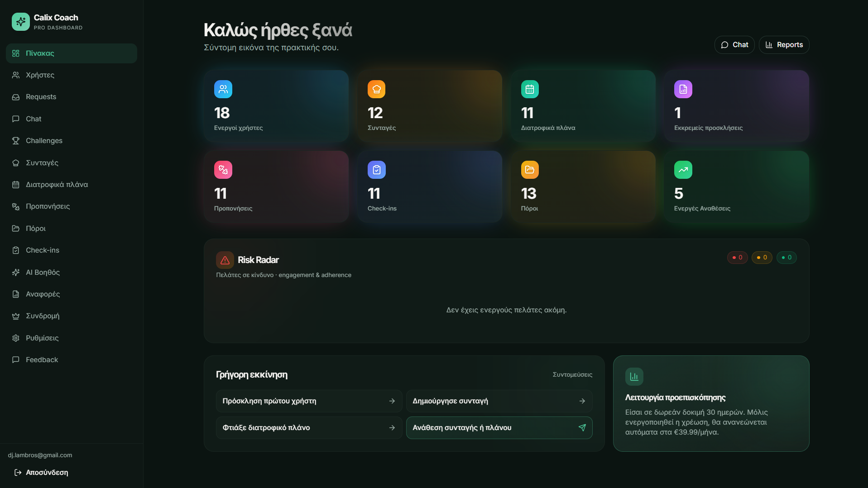Click the orange risk count badge
This screenshot has width=868, height=488.
762,258
